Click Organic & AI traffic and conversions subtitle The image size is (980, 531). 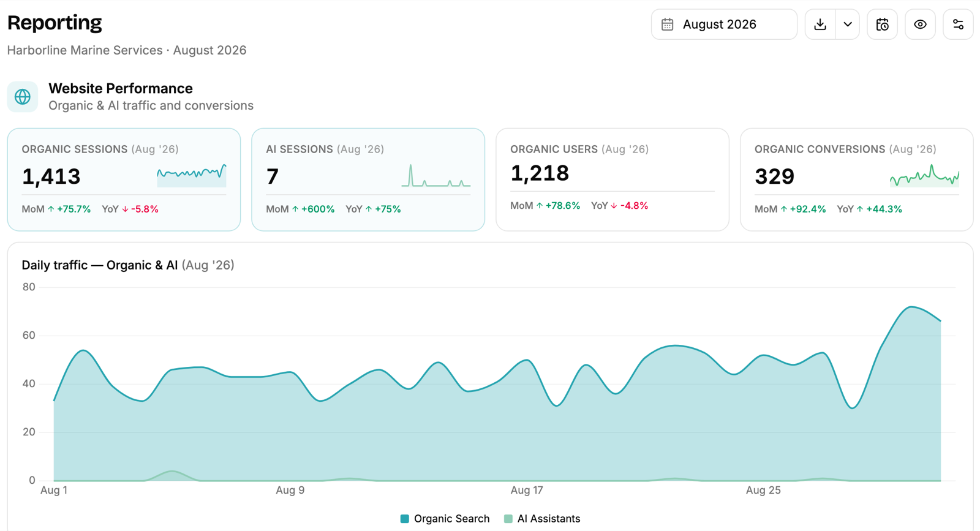pos(151,105)
